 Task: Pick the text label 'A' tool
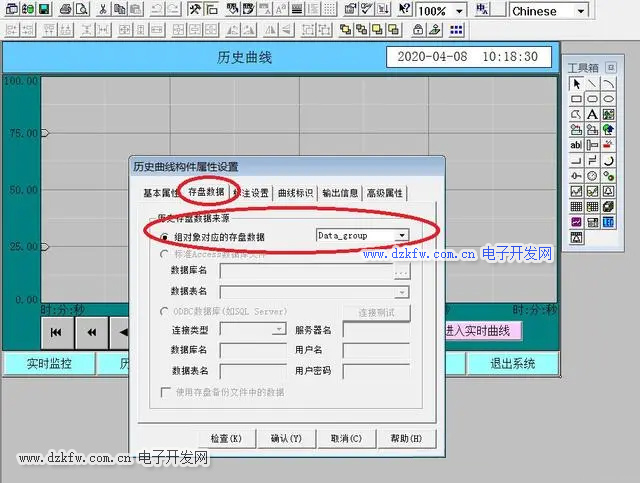pyautogui.click(x=592, y=115)
